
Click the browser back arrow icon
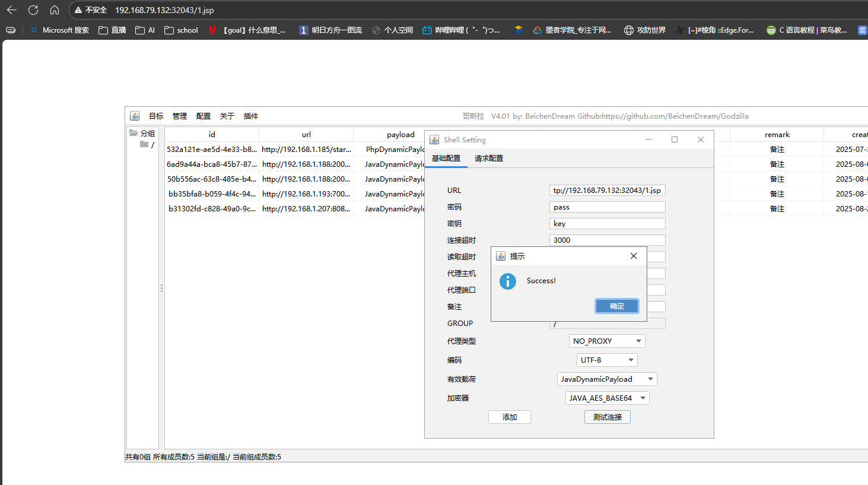(x=12, y=10)
